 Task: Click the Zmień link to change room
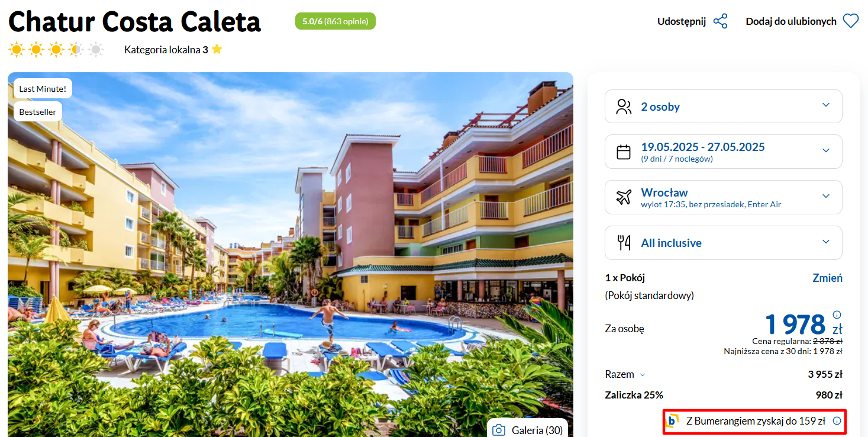click(x=827, y=278)
